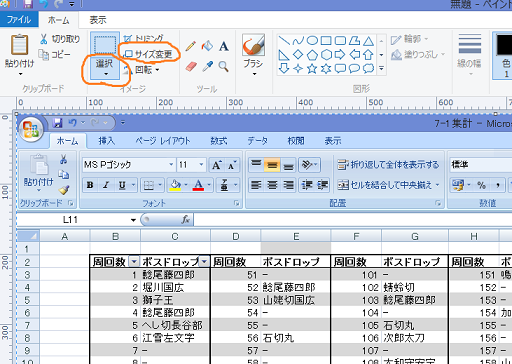Click the Crop (トリミング) command
512x364 pixels.
[x=143, y=38]
